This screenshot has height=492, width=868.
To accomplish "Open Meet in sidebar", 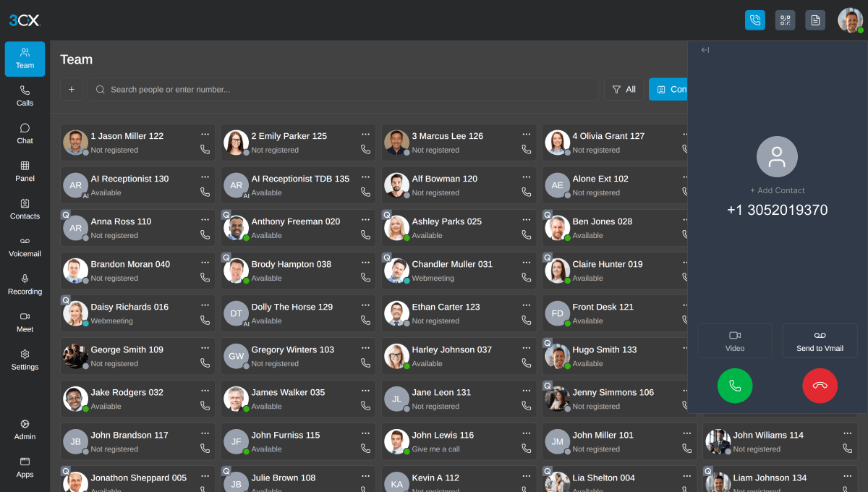I will click(x=25, y=322).
